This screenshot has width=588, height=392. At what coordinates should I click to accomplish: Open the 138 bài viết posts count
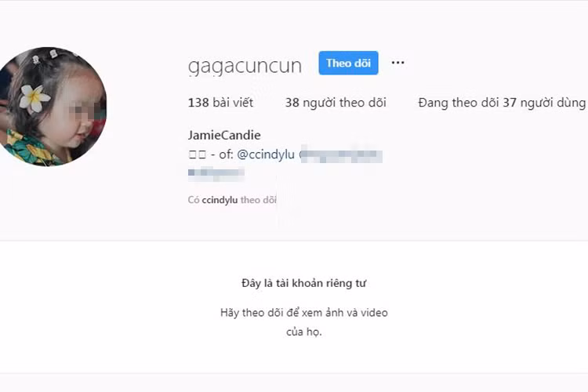point(220,103)
